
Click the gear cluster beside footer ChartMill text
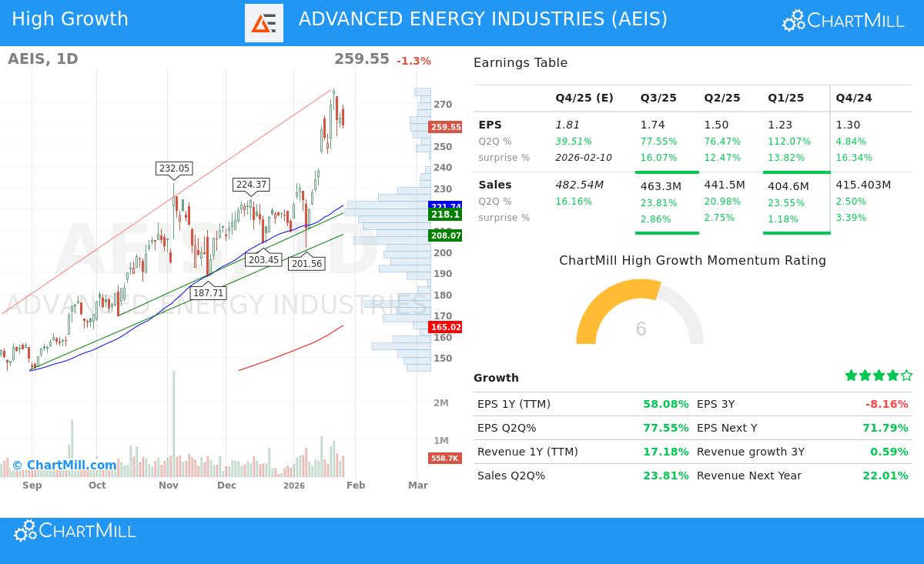pyautogui.click(x=26, y=530)
